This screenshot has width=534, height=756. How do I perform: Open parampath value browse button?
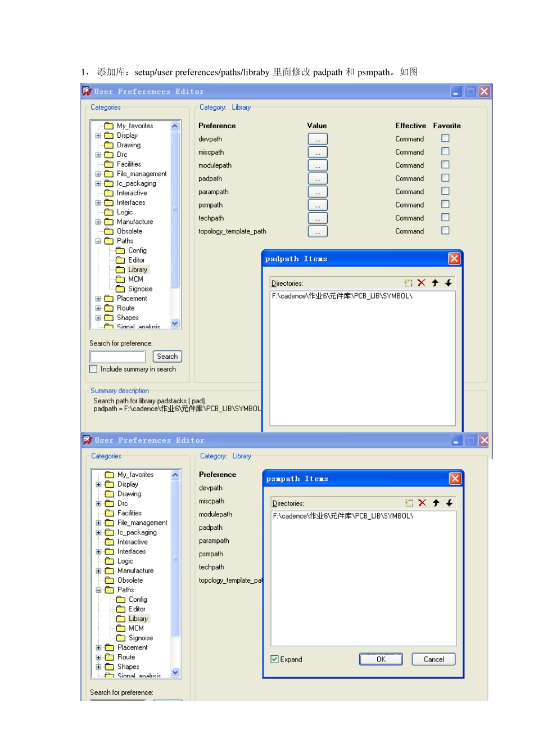point(318,192)
